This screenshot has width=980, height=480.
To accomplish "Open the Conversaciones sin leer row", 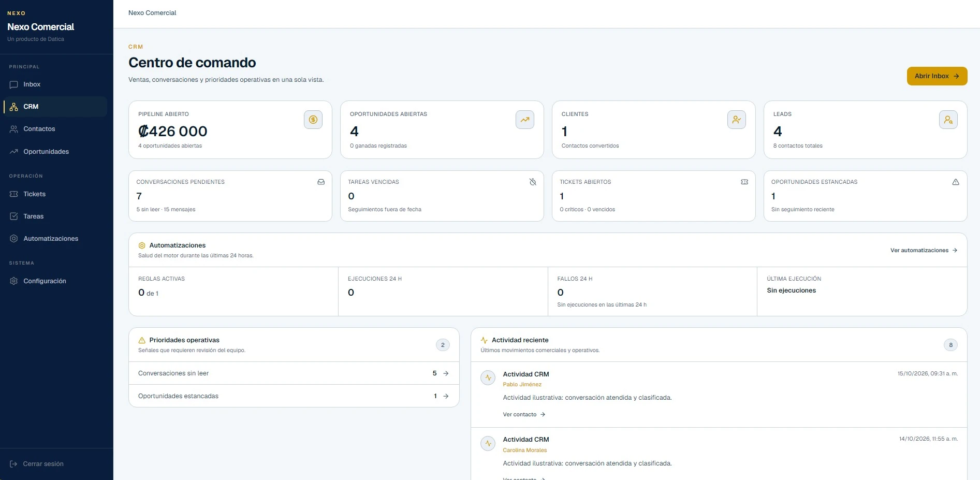I will click(x=294, y=373).
